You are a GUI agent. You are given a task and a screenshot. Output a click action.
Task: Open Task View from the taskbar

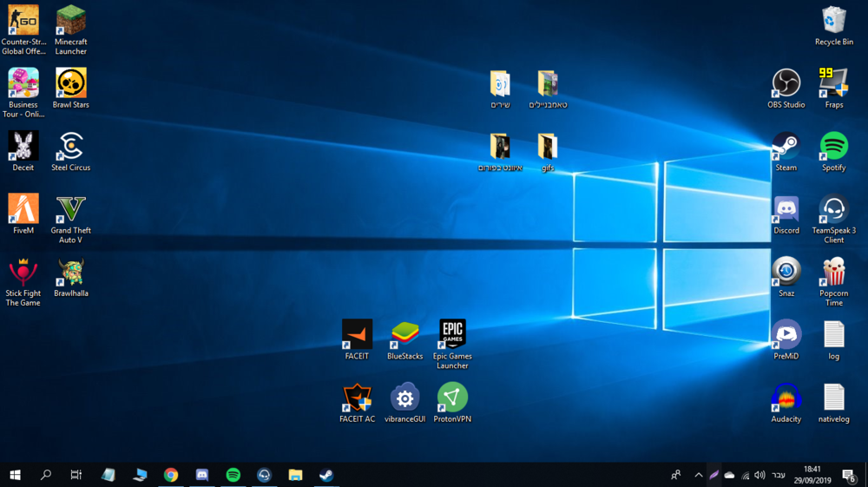[x=76, y=475]
